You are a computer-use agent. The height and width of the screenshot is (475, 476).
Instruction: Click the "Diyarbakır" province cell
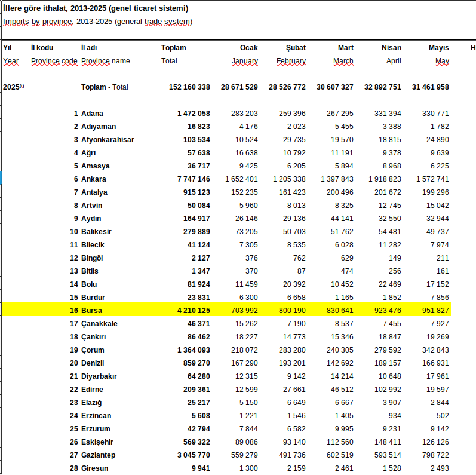click(x=99, y=376)
